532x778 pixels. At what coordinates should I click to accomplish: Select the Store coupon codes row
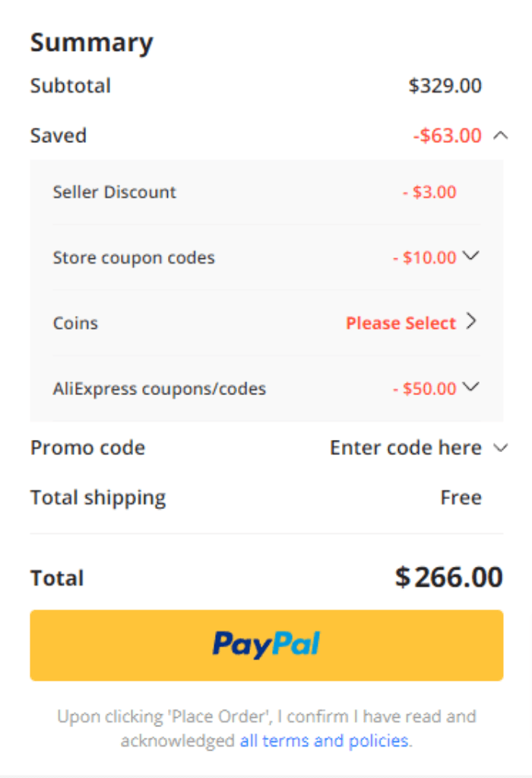point(267,258)
